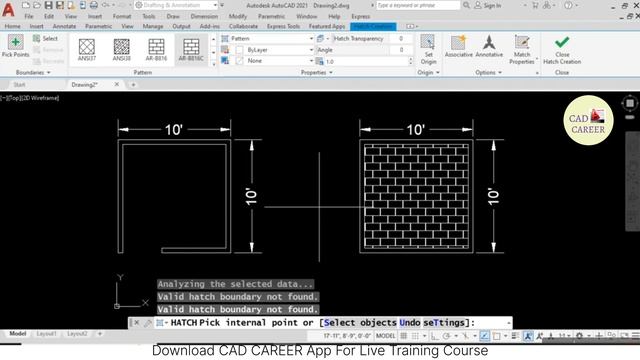Click the Save As quick-access icon

pos(60,5)
